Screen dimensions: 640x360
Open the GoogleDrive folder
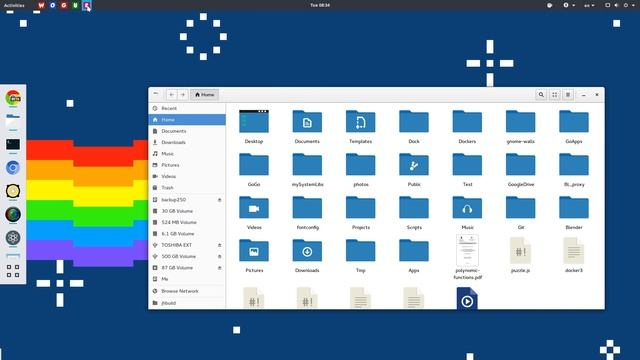click(520, 169)
